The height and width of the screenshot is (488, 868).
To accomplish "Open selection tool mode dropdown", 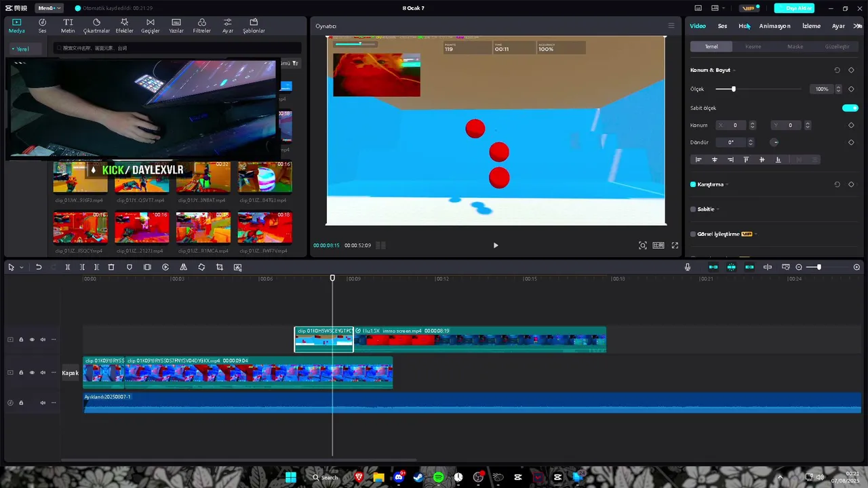I will [22, 267].
